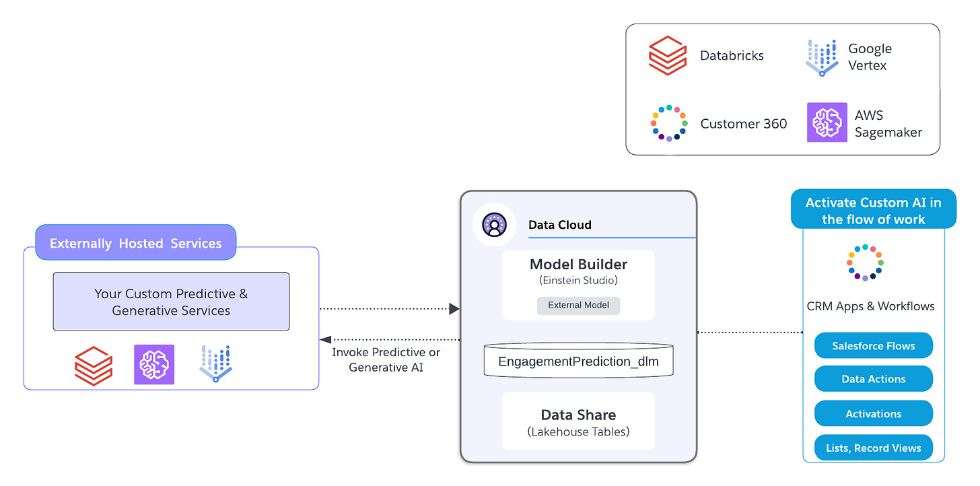The height and width of the screenshot is (486, 980).
Task: Click the AWS Sagemaker brain logo in the legend
Action: pos(827,123)
